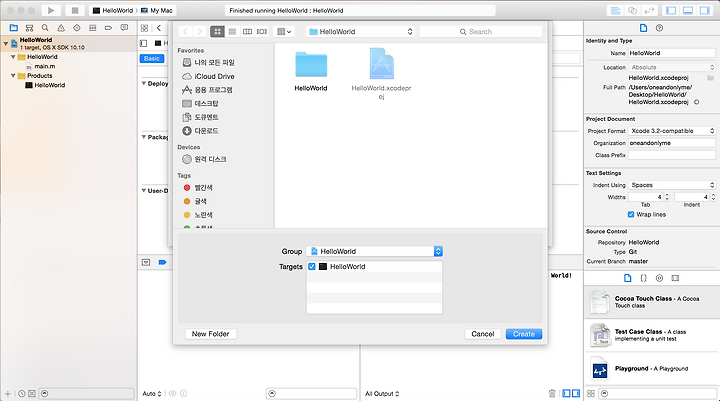Open the Indent Using Spaces dropdown
This screenshot has height=401, width=720.
[672, 185]
